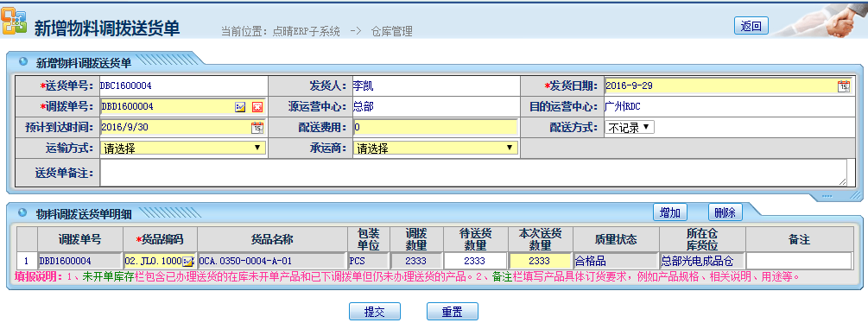868x329 pixels.
Task: Open calendar icon for 预计到达时间
Action: (257, 128)
